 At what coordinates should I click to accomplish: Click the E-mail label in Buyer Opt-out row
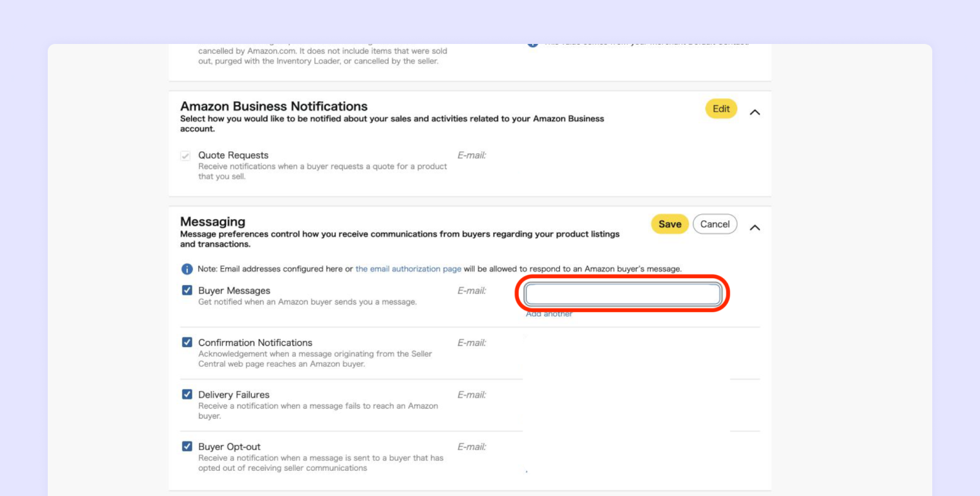(472, 447)
